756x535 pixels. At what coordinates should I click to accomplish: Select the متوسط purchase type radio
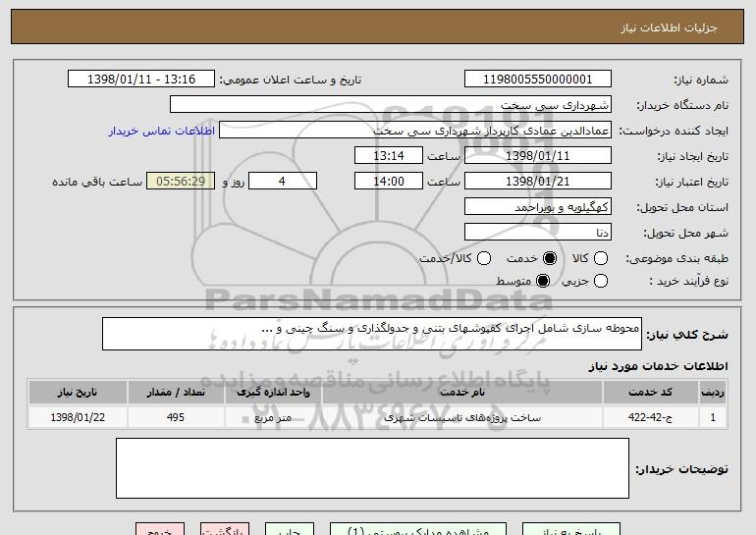(x=542, y=281)
